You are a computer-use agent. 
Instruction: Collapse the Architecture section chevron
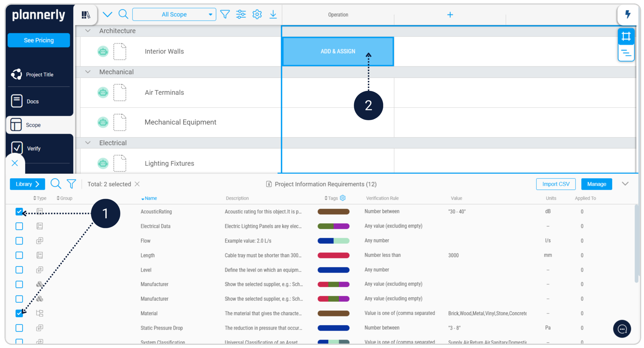[x=88, y=31]
